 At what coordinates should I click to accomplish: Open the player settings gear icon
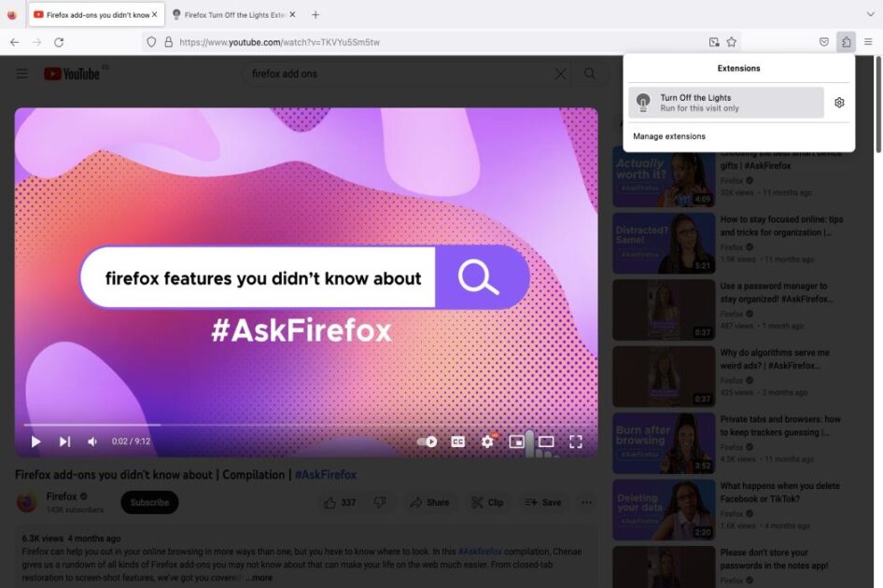487,441
